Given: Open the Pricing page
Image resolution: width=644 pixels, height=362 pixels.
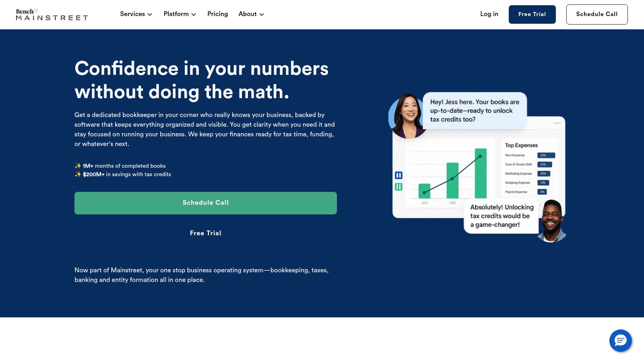Looking at the screenshot, I should pyautogui.click(x=217, y=14).
